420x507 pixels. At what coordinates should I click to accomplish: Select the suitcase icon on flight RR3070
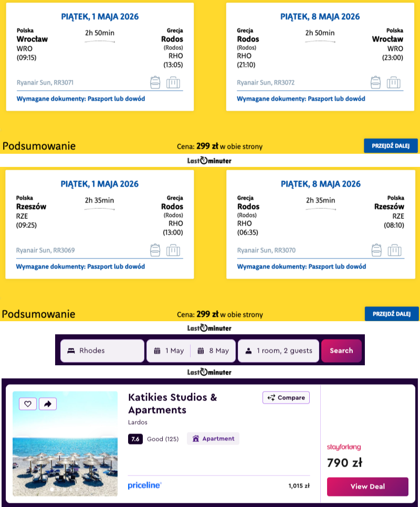tap(393, 250)
